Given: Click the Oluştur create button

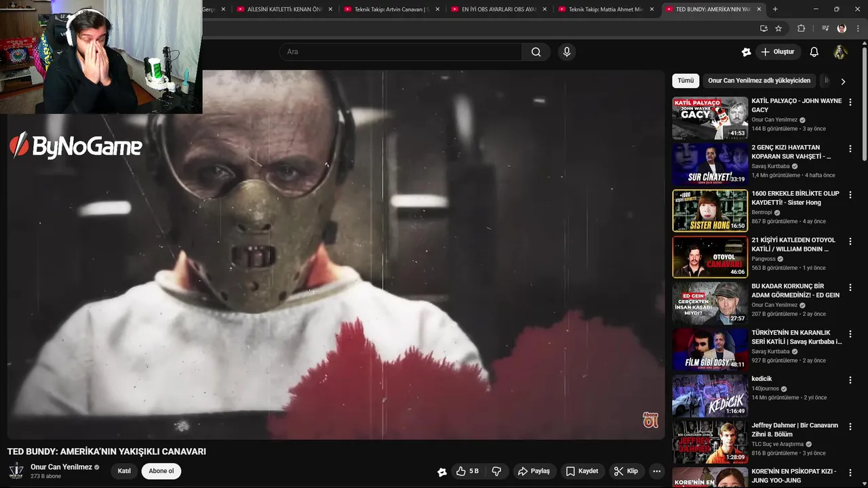Looking at the screenshot, I should [x=778, y=52].
